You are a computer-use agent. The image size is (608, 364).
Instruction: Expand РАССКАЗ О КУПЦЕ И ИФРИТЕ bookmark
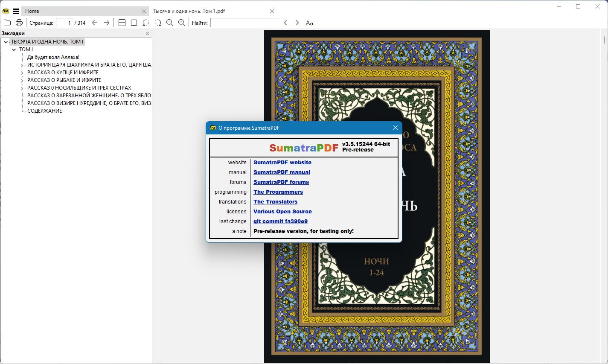click(x=22, y=73)
